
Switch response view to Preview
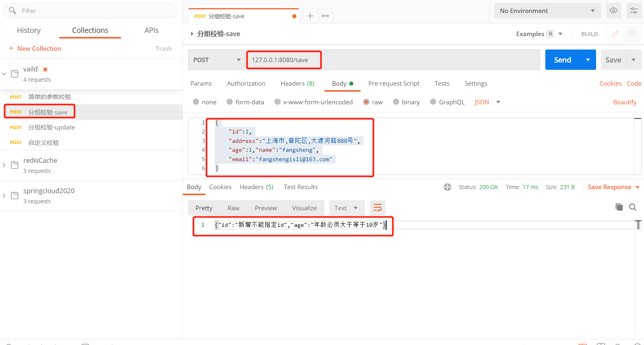pyautogui.click(x=266, y=208)
